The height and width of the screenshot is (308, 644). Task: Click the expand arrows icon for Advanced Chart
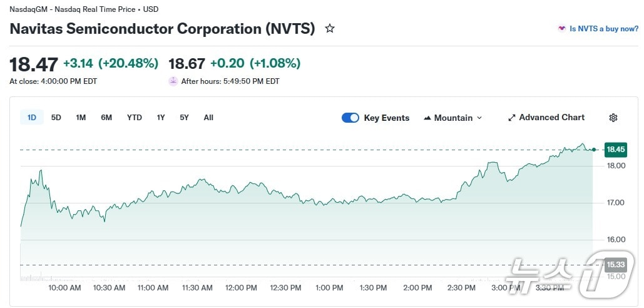pos(511,118)
